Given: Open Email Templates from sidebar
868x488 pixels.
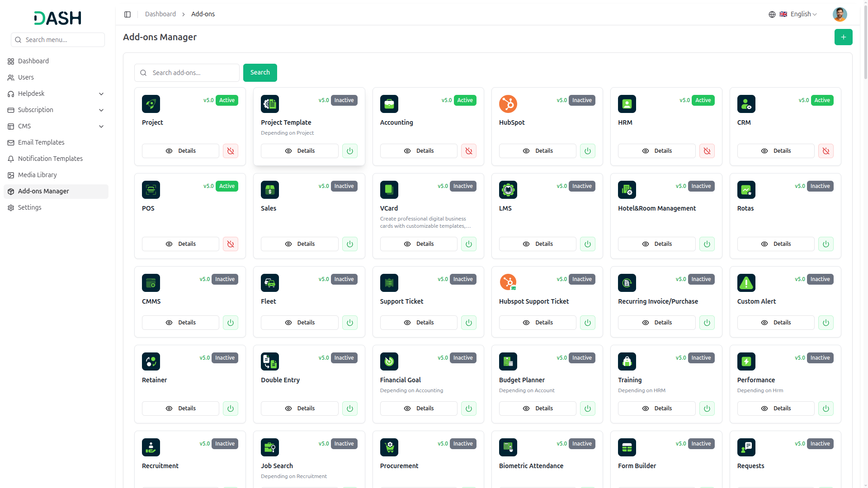Looking at the screenshot, I should click(41, 143).
